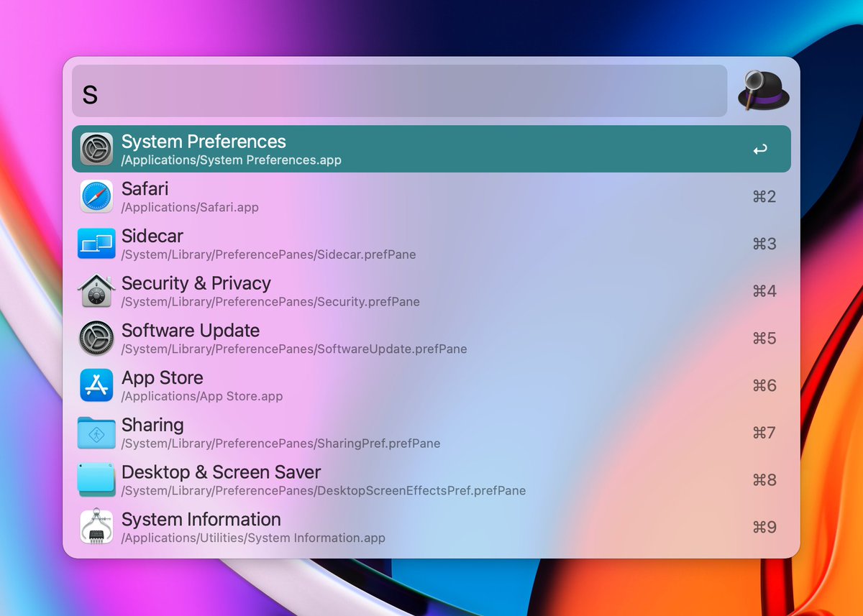Click the Desktop & Screen Saver icon
The height and width of the screenshot is (616, 863).
click(96, 480)
